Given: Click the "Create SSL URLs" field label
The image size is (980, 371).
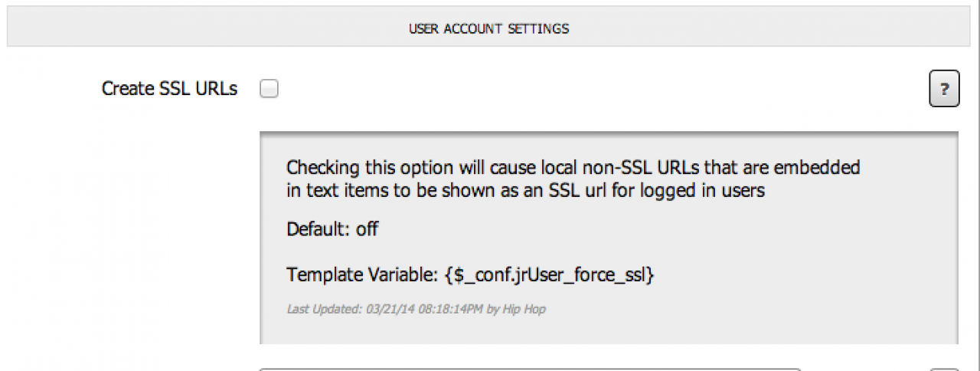Looking at the screenshot, I should (x=169, y=89).
